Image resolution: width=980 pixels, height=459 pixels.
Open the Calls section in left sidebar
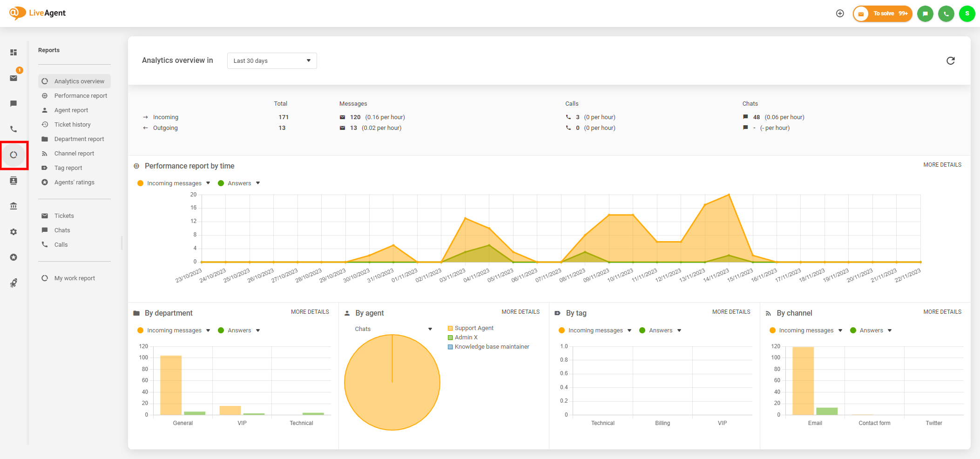pos(14,128)
